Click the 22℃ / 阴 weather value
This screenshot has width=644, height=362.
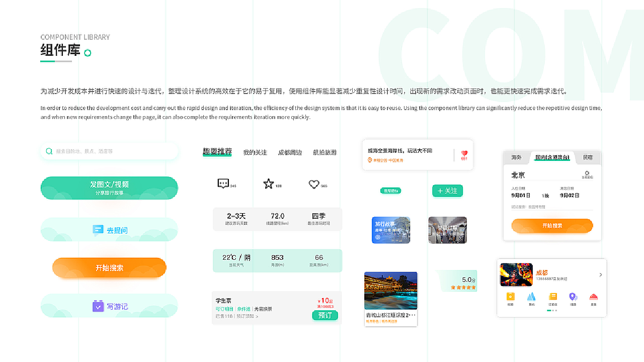pos(236,257)
